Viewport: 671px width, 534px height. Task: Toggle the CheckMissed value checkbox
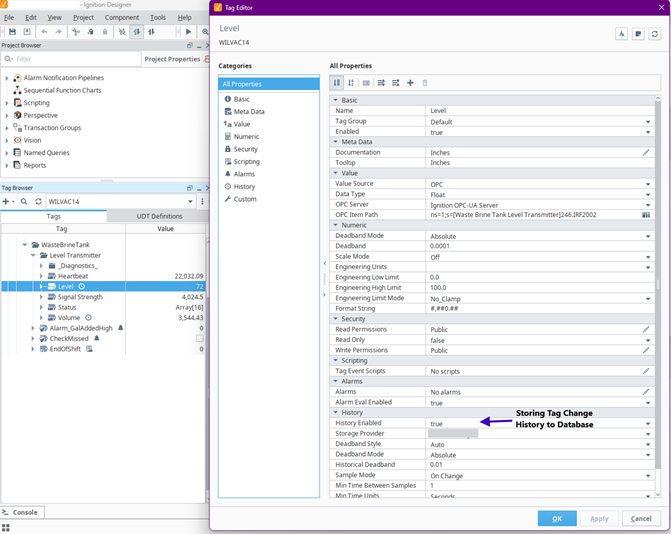tap(199, 338)
